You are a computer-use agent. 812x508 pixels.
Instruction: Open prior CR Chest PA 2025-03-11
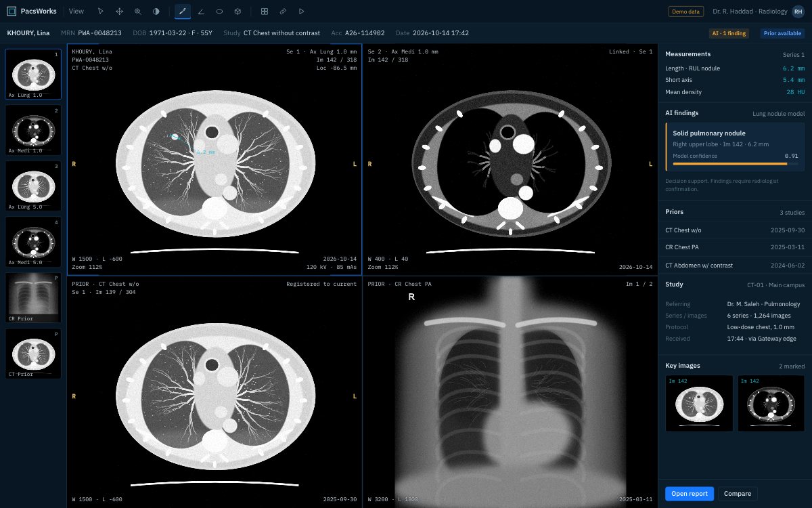tap(735, 248)
